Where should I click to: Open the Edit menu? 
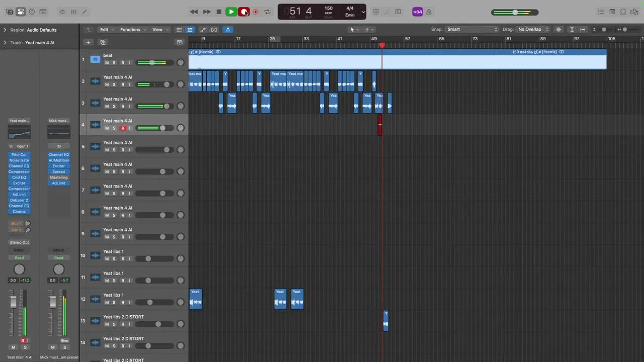pyautogui.click(x=106, y=30)
